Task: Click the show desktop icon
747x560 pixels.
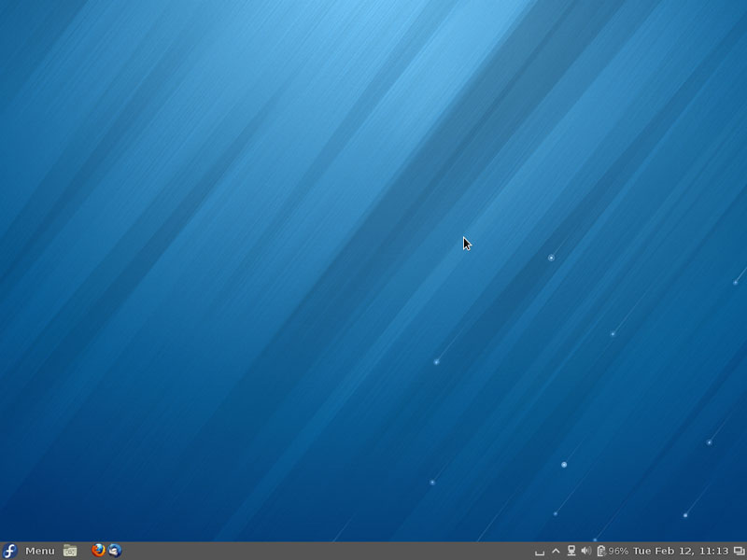Action: coord(739,552)
